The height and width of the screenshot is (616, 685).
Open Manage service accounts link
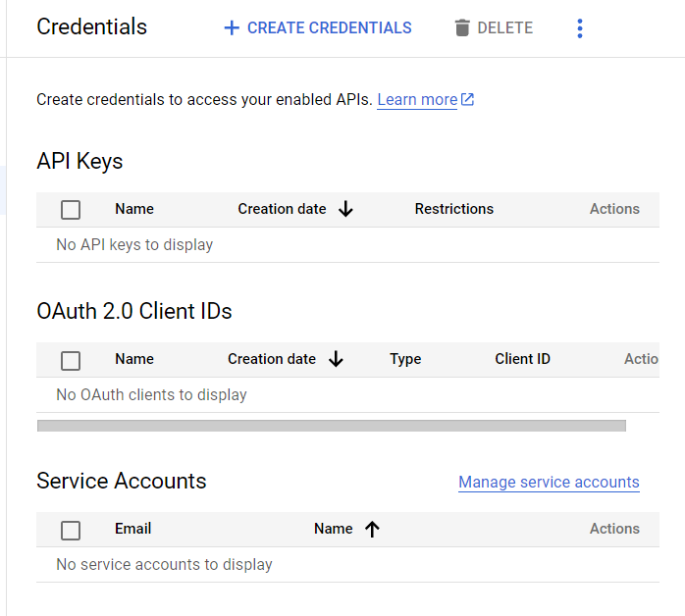549,482
